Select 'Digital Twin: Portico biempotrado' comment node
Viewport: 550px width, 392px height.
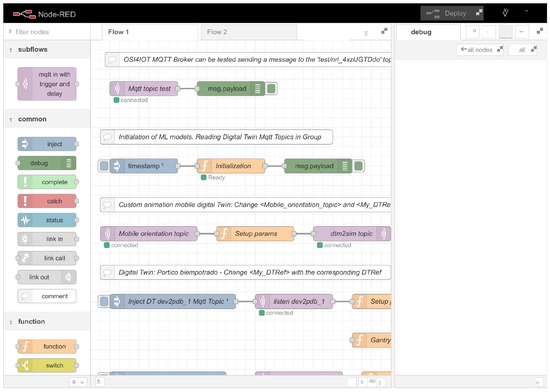click(246, 272)
